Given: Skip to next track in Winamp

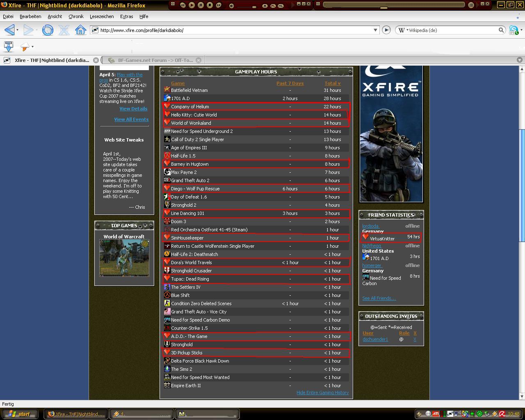Looking at the screenshot, I should tap(219, 5).
